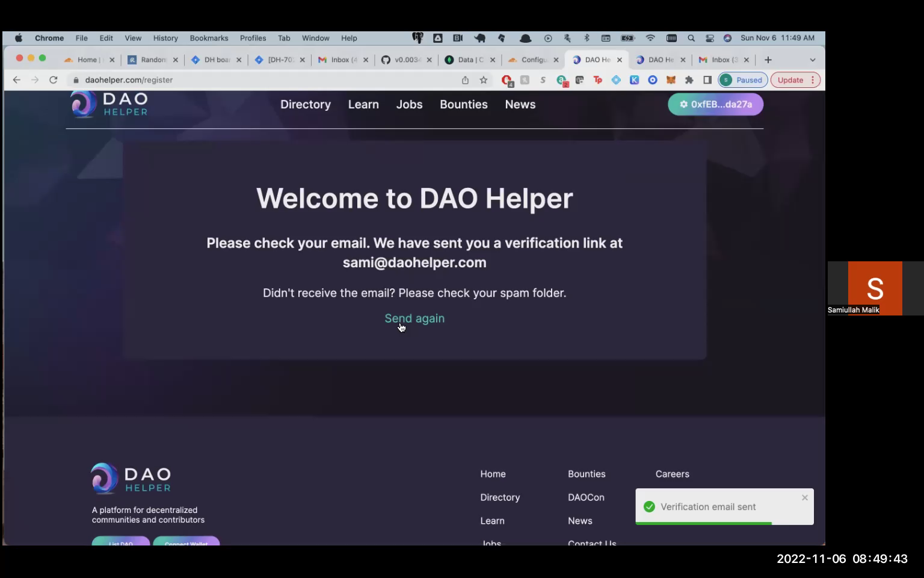Open the blue diamond extension icon

tap(616, 80)
